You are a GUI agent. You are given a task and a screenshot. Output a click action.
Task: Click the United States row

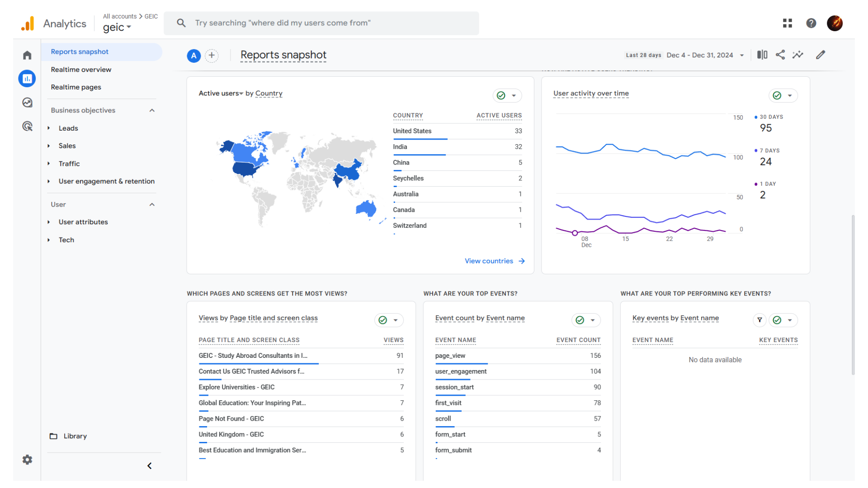click(x=457, y=131)
